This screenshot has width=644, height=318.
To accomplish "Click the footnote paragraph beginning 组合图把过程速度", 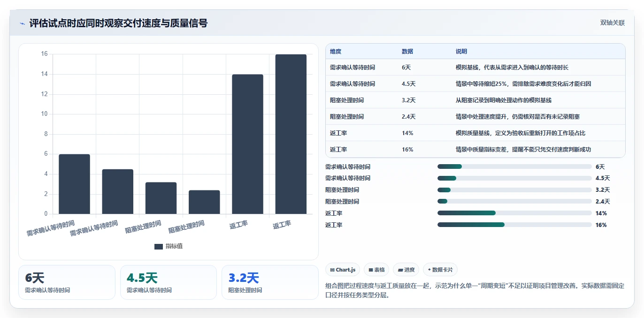I will coord(475,290).
